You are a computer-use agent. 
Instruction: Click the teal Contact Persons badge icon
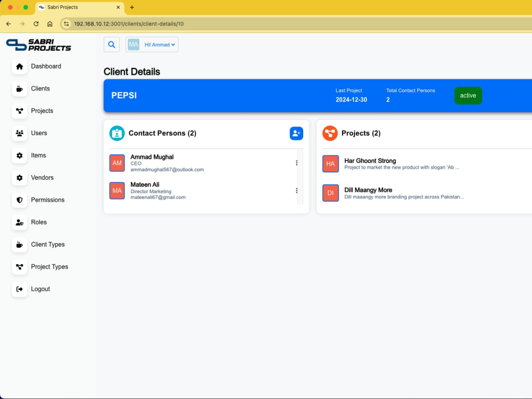[x=117, y=134]
